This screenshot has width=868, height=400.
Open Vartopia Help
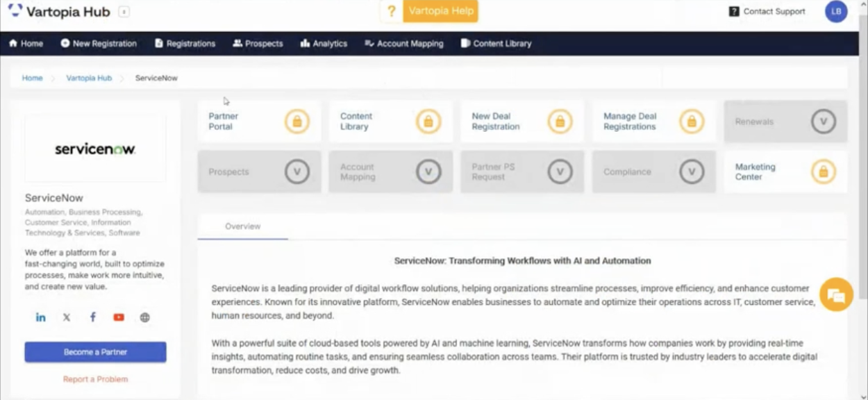[x=441, y=11]
